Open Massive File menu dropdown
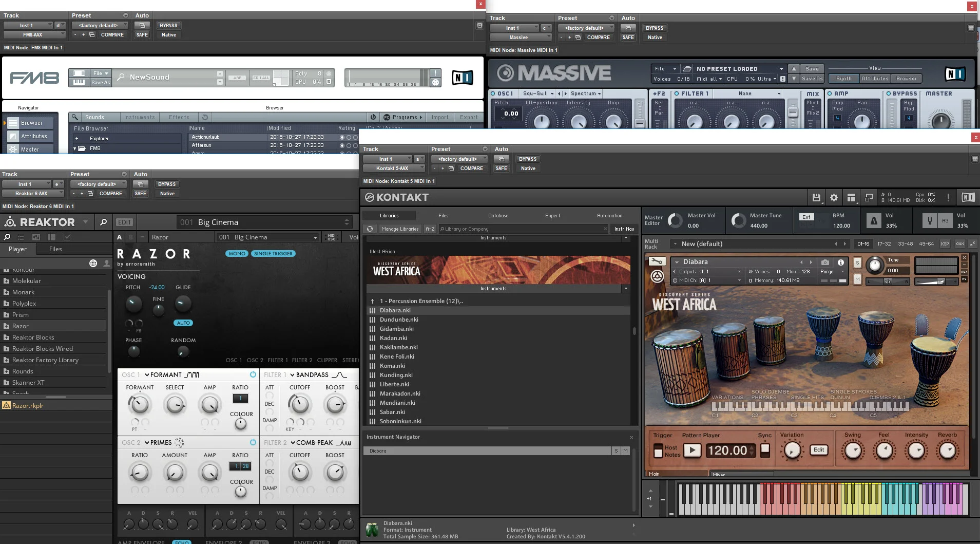Viewport: 980px width, 544px height. (x=665, y=68)
